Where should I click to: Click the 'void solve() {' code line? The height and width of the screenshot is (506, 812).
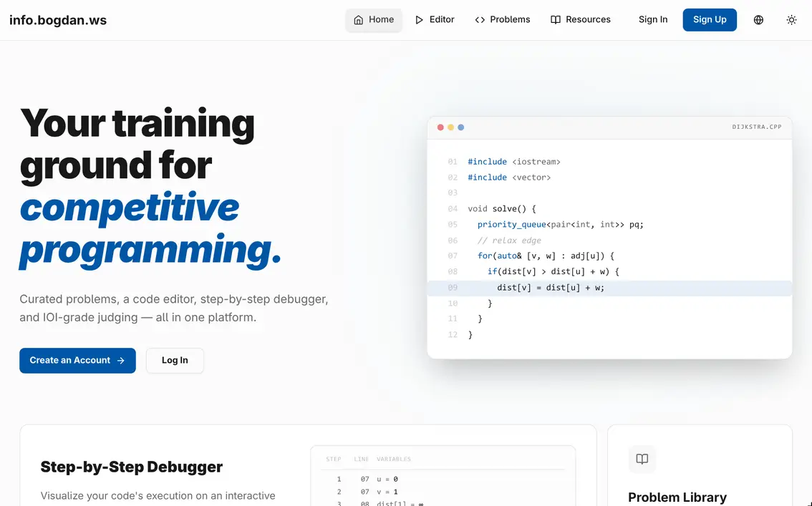tap(502, 208)
